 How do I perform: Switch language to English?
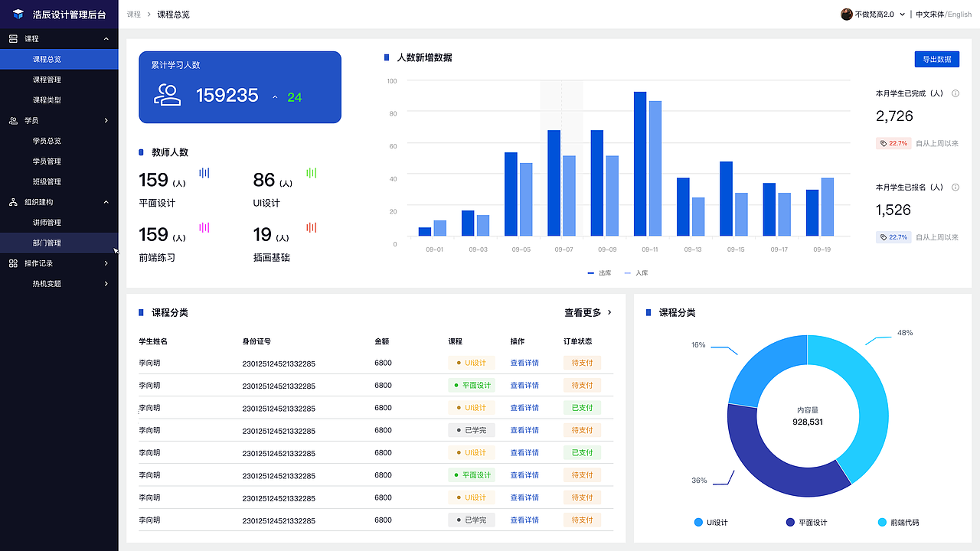(x=960, y=15)
